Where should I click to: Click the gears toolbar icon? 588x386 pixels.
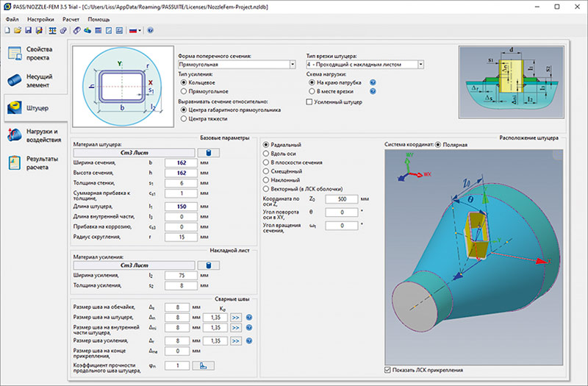(x=63, y=31)
